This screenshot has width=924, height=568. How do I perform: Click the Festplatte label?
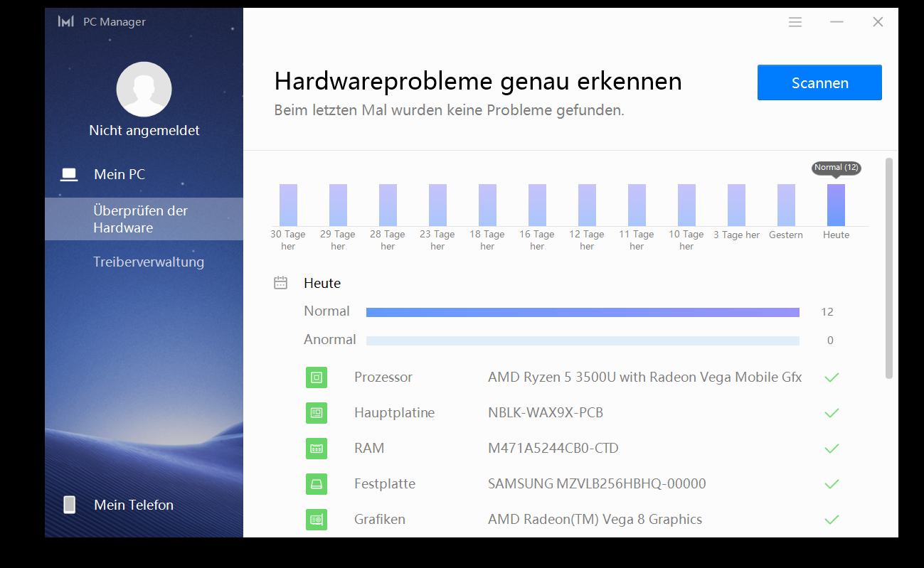(385, 484)
